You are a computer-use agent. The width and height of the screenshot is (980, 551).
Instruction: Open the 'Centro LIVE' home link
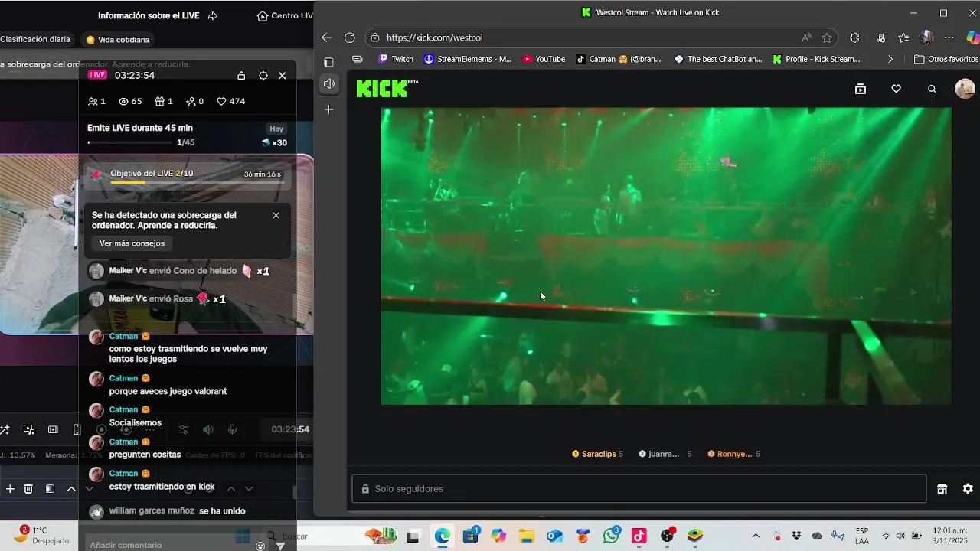coord(285,16)
